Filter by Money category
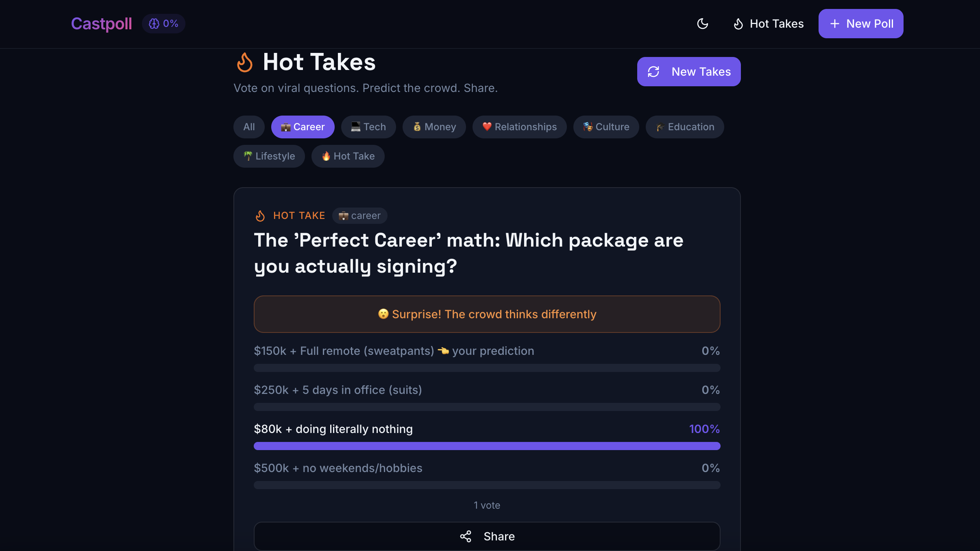Viewport: 980px width, 551px height. click(434, 127)
